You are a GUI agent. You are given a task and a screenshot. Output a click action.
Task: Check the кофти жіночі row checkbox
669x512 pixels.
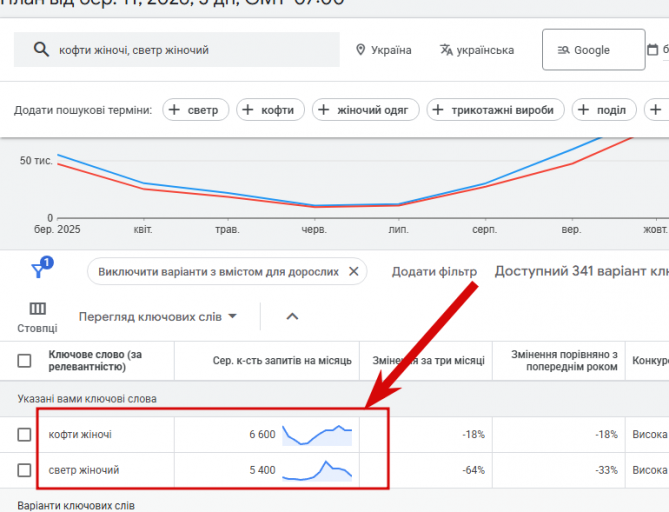[x=24, y=435]
